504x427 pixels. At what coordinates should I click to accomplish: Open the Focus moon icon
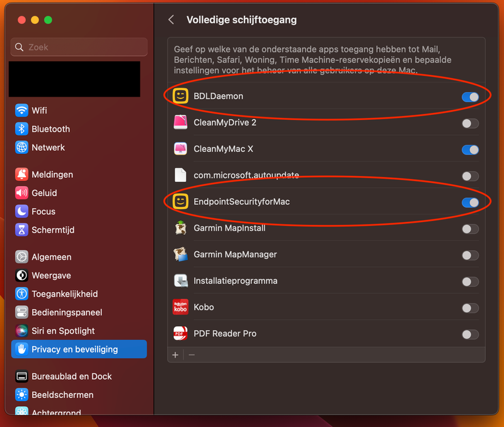click(22, 211)
